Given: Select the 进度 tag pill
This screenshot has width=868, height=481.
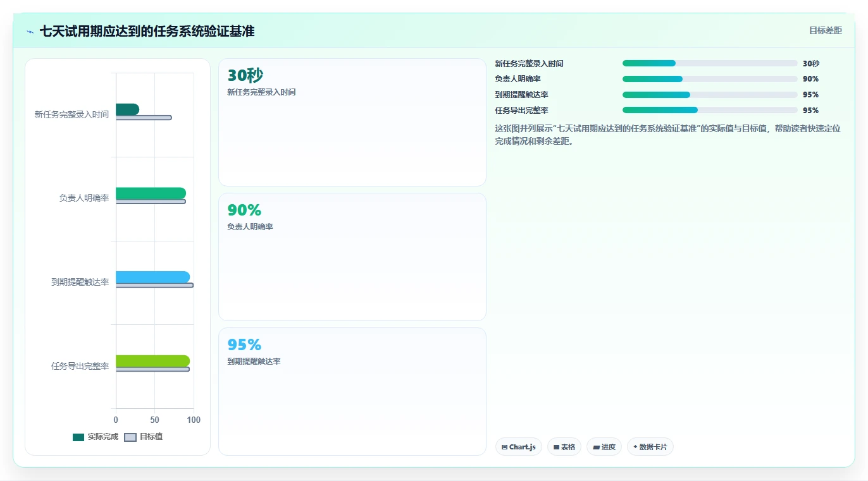Looking at the screenshot, I should coord(604,447).
